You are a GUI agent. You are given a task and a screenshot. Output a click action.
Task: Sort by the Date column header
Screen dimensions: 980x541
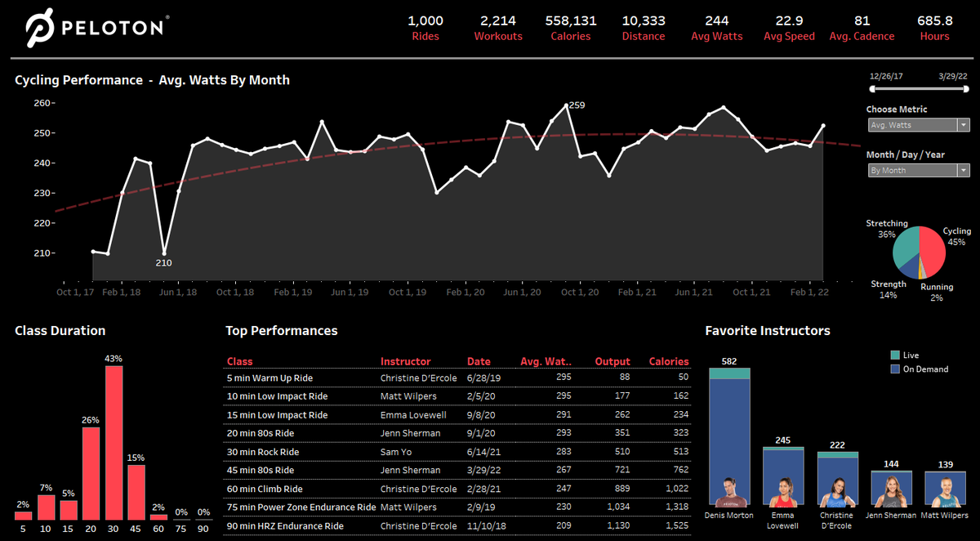479,361
